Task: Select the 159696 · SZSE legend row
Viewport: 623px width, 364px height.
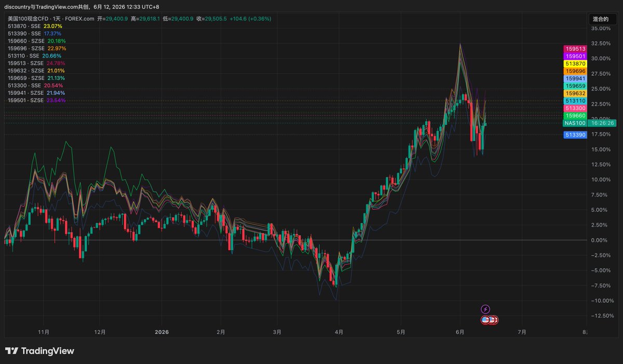Action: [x=37, y=48]
